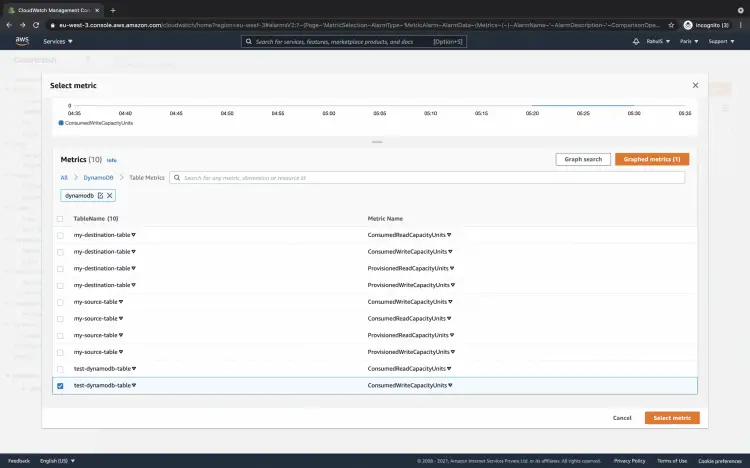The height and width of the screenshot is (468, 750).
Task: Bookmark this page with star icon
Action: [x=671, y=25]
